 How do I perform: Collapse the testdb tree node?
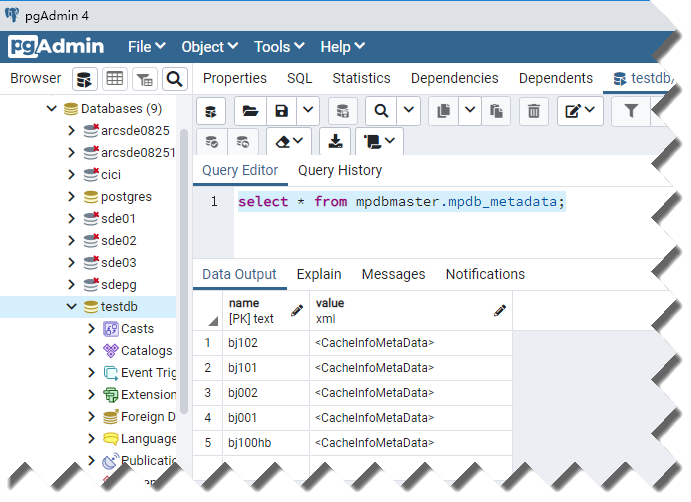coord(72,307)
